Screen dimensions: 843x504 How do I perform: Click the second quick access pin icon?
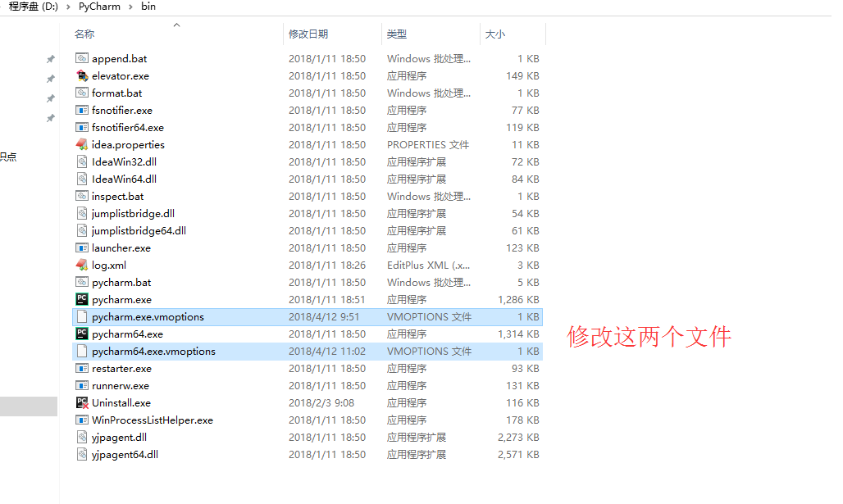pos(51,79)
